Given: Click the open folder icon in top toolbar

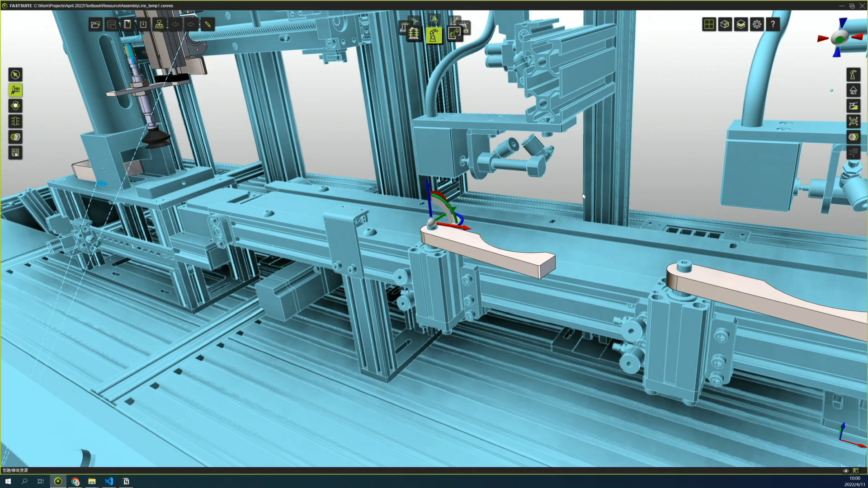Looking at the screenshot, I should click(x=95, y=24).
